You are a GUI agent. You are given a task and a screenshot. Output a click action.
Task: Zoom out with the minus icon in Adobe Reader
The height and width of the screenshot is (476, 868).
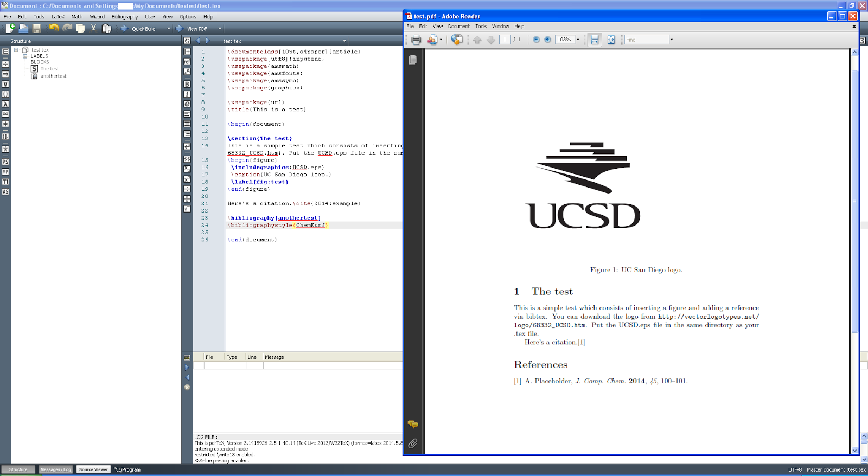(536, 40)
